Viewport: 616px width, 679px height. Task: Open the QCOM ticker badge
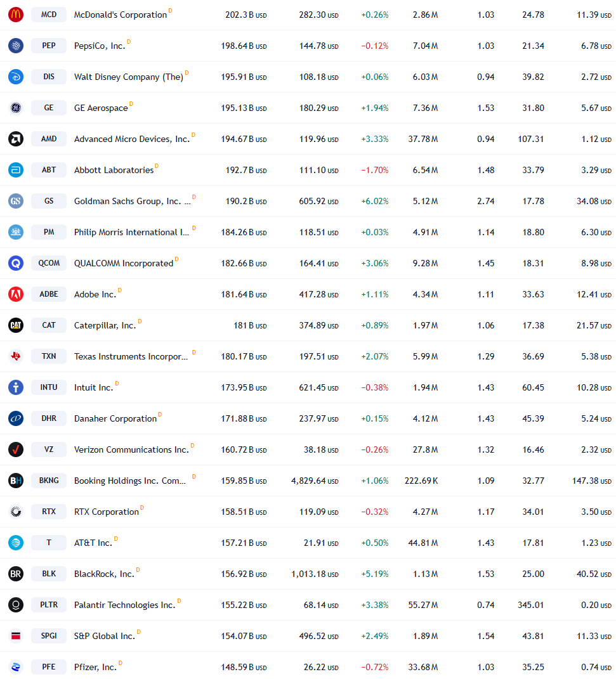[49, 263]
